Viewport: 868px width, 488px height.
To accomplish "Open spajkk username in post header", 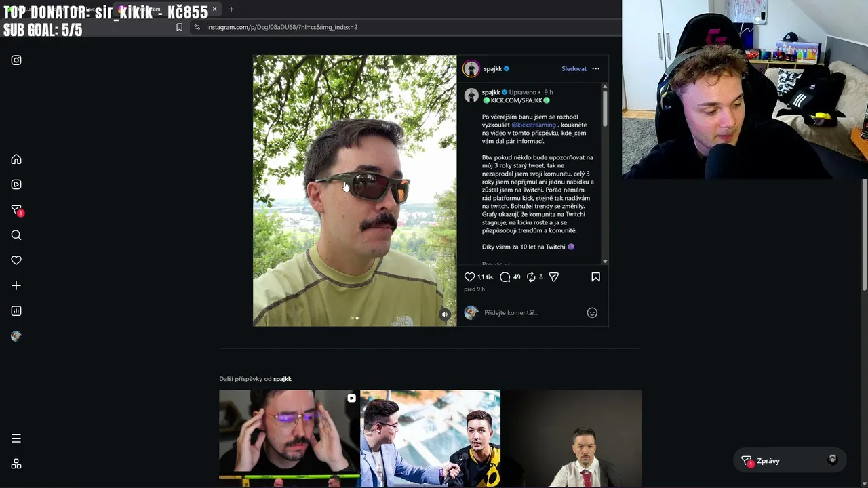I will 492,68.
